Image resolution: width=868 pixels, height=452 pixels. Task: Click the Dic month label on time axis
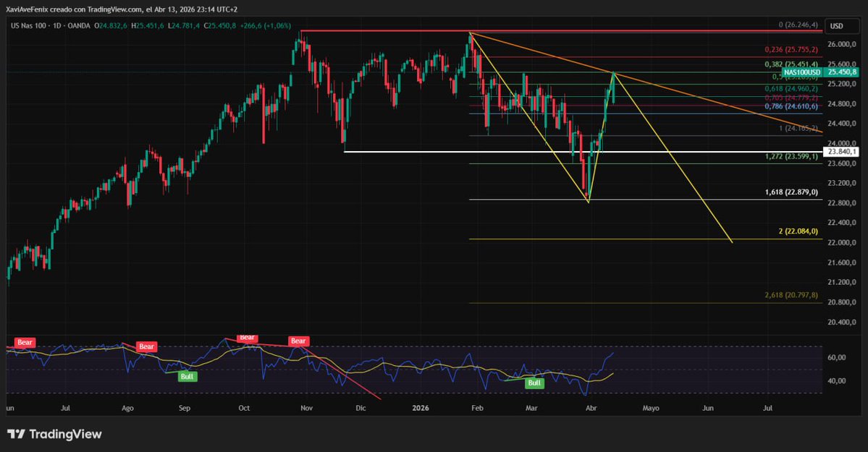(361, 409)
